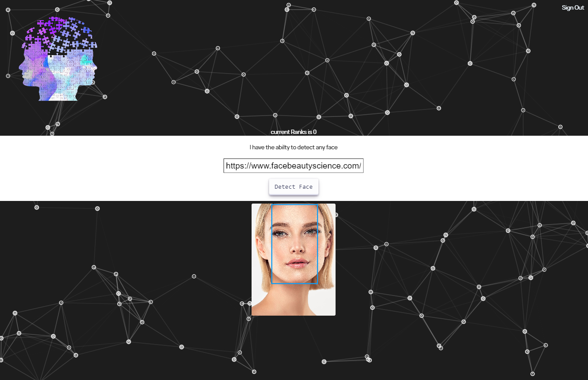Click the detect any face caption text

pos(294,147)
